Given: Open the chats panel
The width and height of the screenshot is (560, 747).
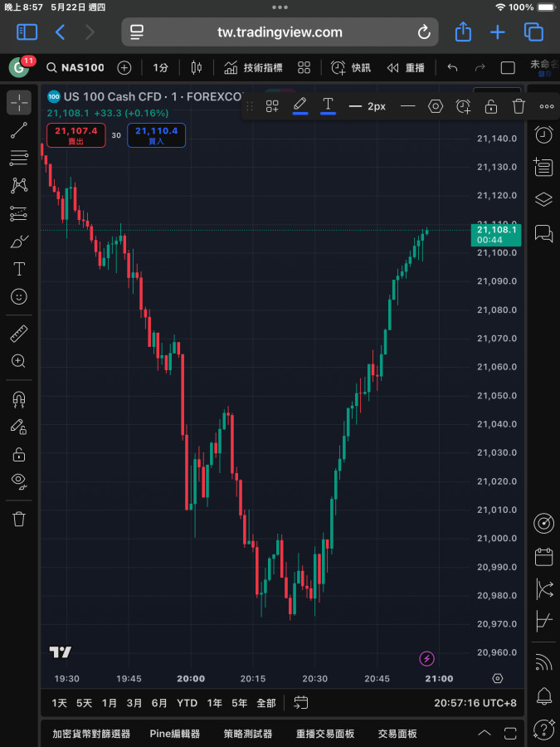Looking at the screenshot, I should pyautogui.click(x=543, y=233).
